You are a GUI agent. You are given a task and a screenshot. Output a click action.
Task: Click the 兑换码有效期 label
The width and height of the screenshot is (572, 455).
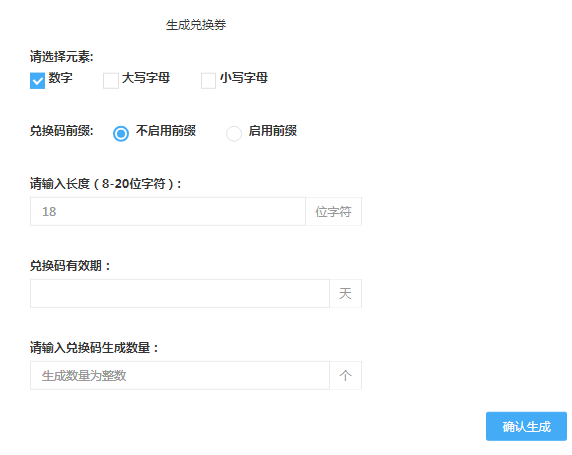(x=70, y=266)
